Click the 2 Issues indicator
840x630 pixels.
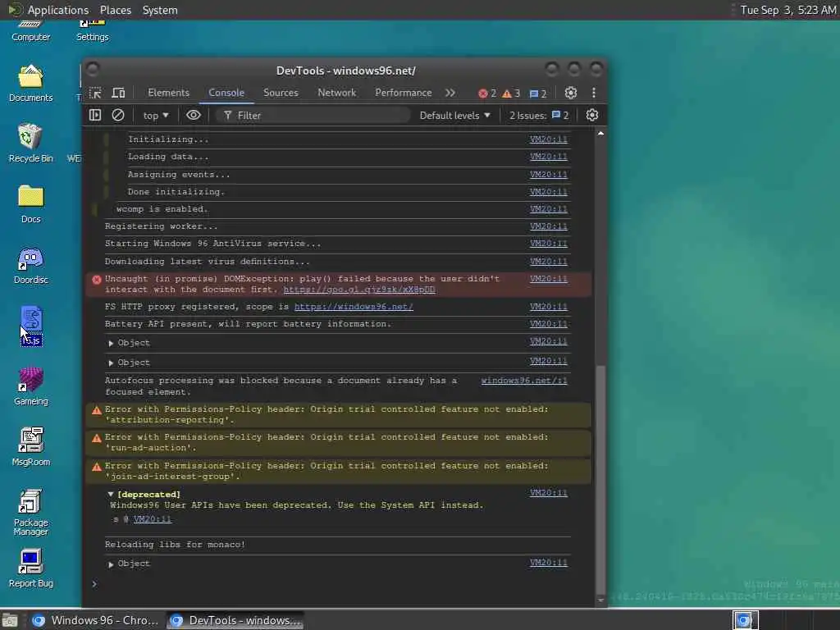click(539, 115)
